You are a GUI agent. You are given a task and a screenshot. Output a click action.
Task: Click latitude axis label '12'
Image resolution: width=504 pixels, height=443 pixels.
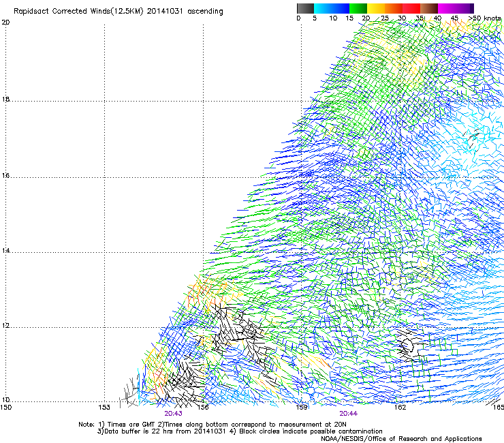[x=5, y=326]
